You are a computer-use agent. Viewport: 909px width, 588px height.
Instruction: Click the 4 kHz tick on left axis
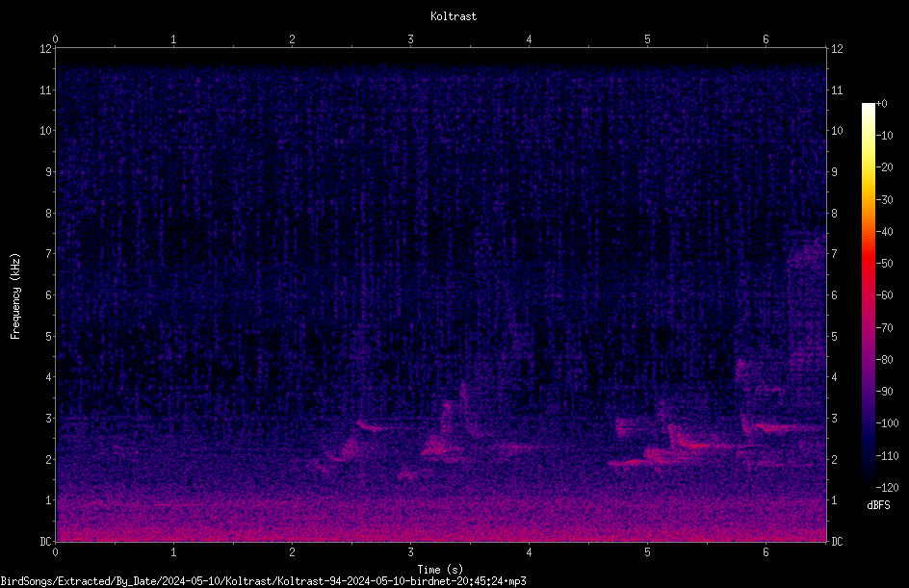click(49, 377)
